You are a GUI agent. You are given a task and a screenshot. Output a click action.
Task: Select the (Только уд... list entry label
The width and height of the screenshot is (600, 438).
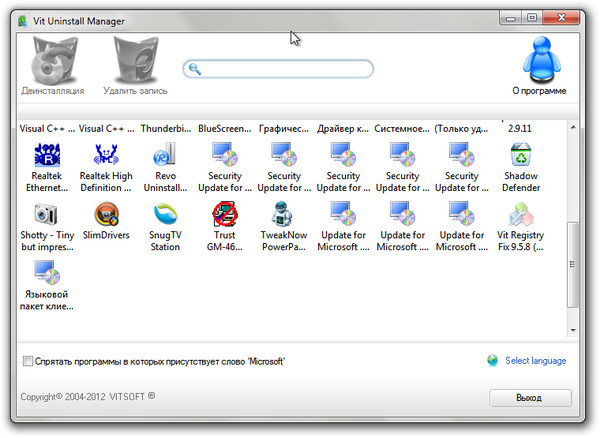(461, 129)
